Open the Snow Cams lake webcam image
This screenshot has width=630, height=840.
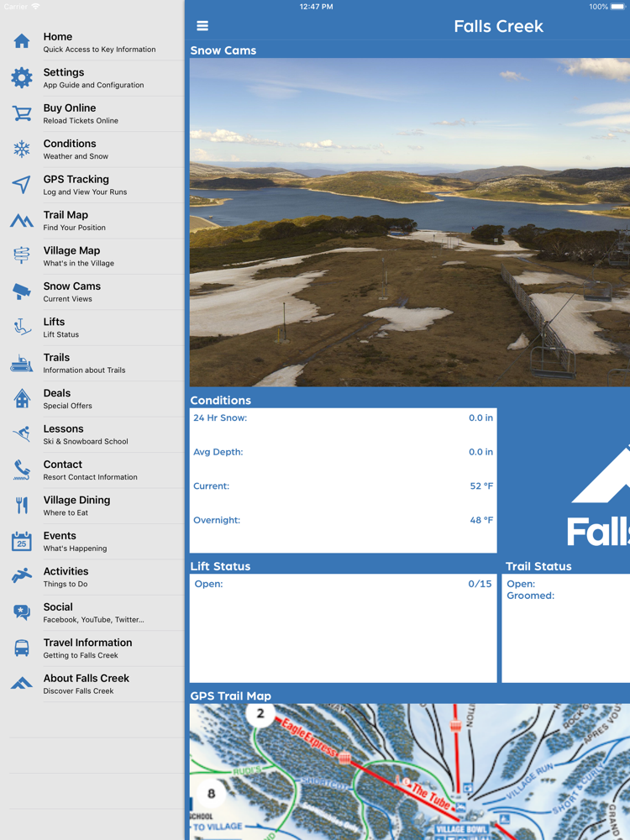[x=410, y=223]
